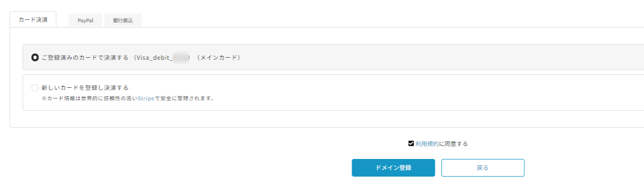Select the registered card radio button

(x=35, y=58)
